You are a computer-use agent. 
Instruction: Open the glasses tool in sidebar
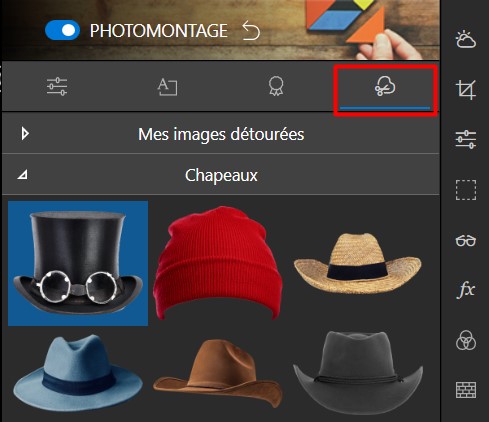[465, 240]
